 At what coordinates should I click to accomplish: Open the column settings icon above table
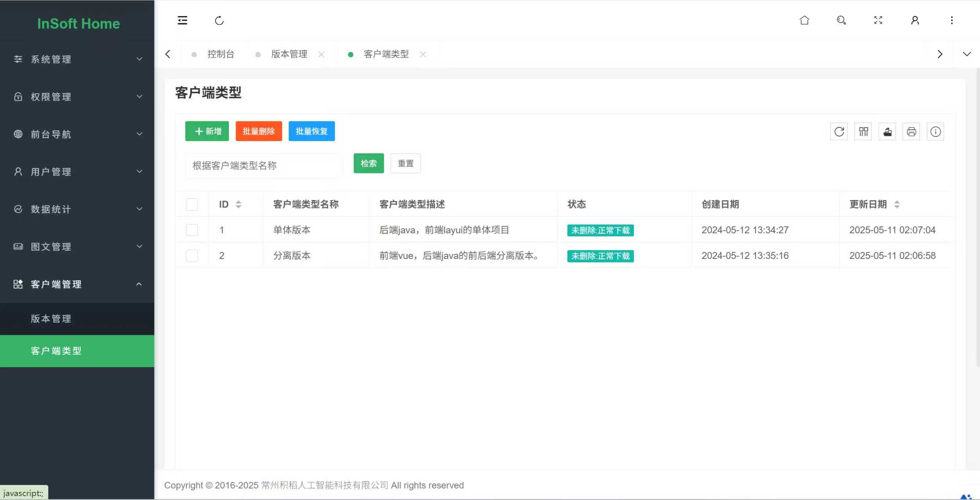tap(863, 132)
